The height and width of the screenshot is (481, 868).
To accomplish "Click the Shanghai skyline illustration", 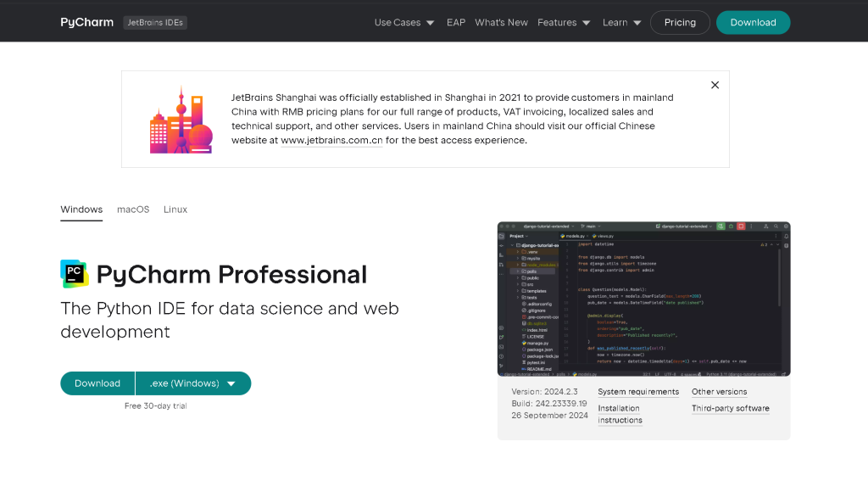I will tap(181, 120).
